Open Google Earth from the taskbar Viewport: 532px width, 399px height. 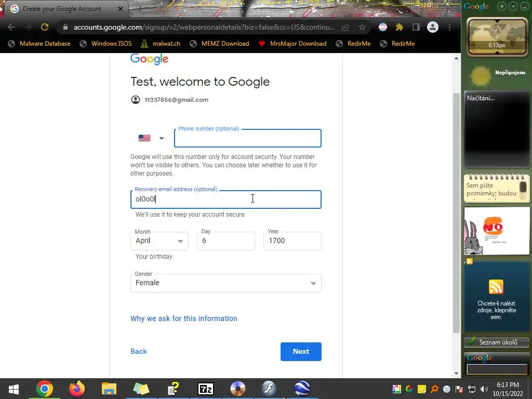pos(302,389)
